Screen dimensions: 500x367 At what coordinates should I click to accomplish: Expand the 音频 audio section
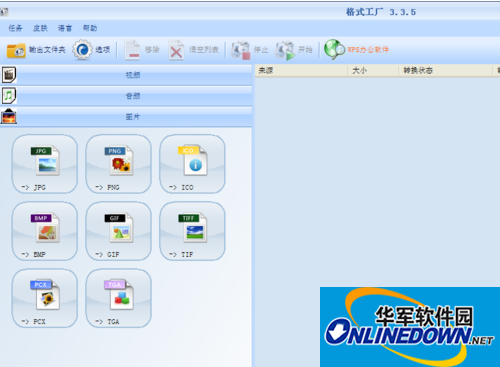click(126, 96)
